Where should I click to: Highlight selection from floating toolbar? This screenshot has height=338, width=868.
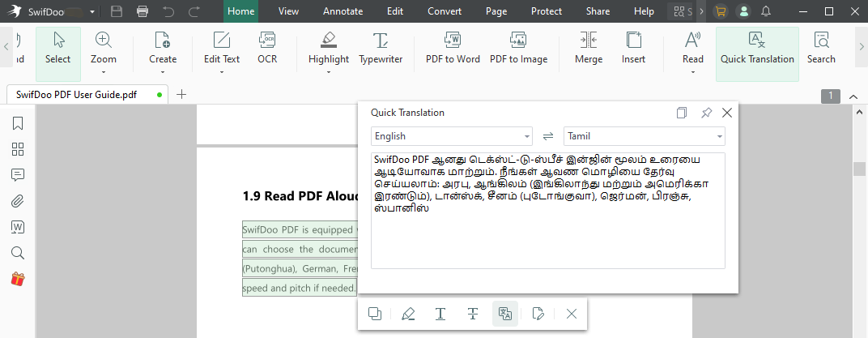point(408,314)
